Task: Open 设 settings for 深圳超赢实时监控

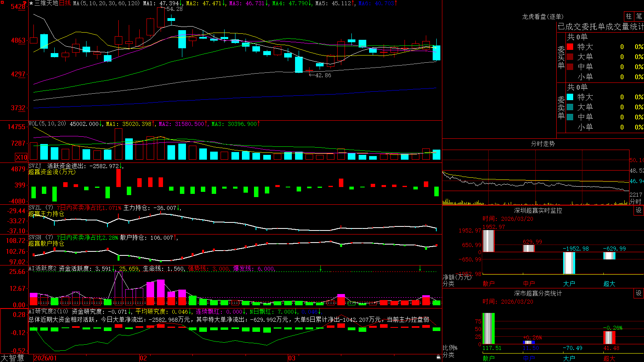Action: (x=639, y=210)
